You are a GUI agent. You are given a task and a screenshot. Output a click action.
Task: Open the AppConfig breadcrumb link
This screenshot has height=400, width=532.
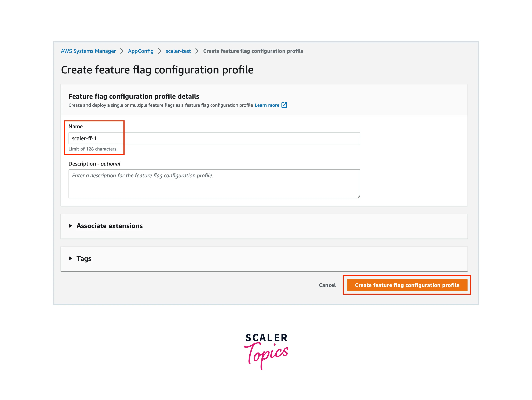[141, 51]
